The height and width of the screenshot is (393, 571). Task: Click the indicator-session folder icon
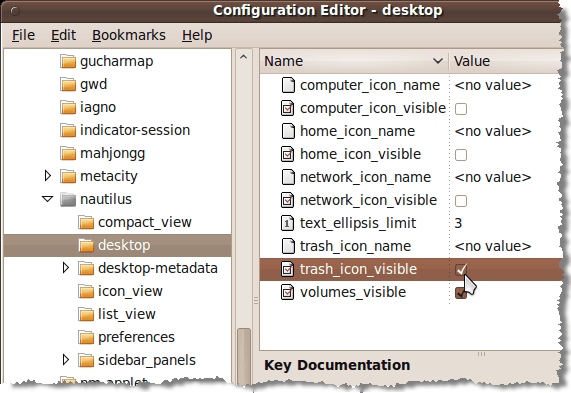[68, 130]
